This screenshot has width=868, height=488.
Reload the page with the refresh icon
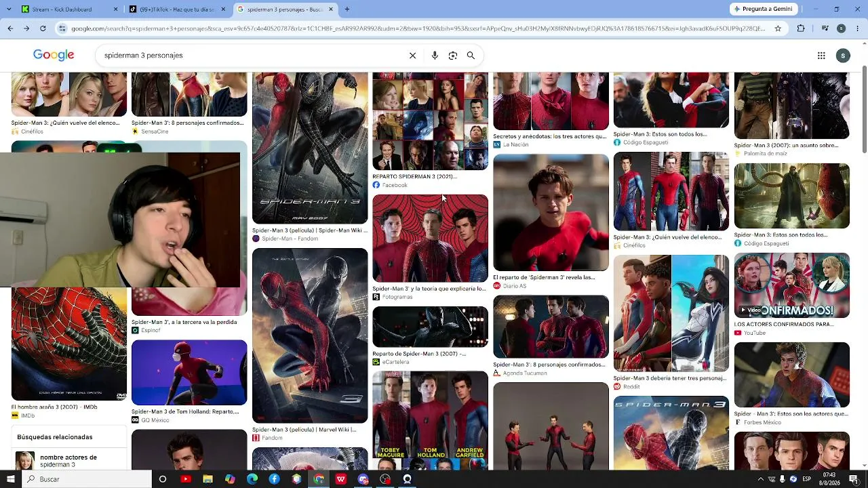tap(43, 28)
